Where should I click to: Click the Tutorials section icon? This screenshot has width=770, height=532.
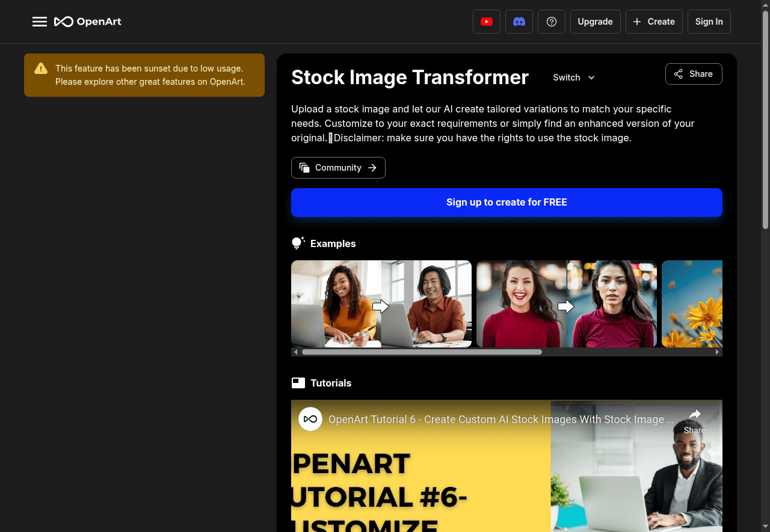pos(298,382)
